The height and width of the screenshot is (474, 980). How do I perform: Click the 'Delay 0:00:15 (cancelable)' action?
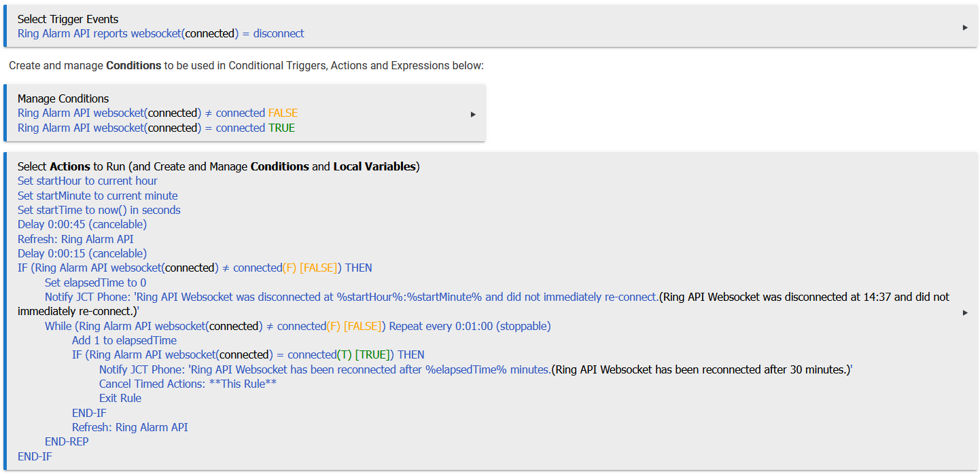pyautogui.click(x=82, y=253)
